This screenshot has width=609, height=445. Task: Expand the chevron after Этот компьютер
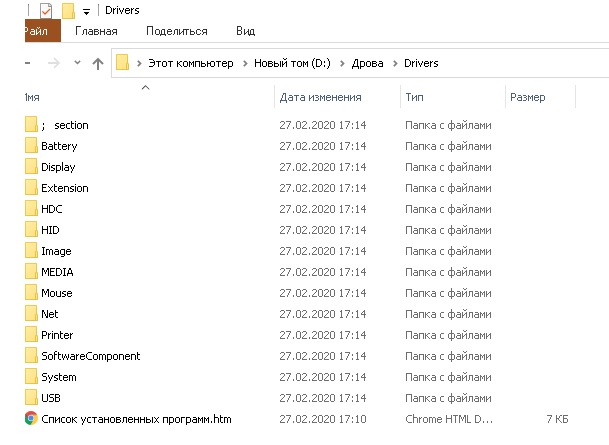click(245, 63)
